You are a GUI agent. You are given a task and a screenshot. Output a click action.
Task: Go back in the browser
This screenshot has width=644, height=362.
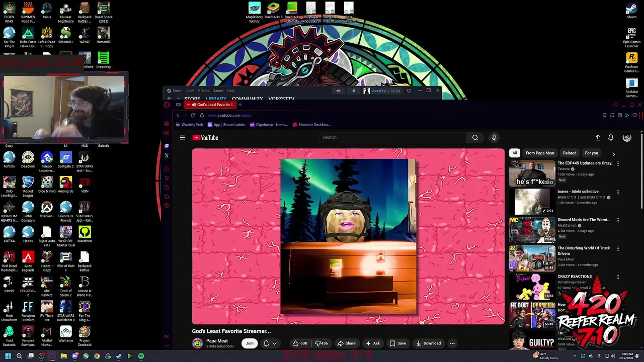tap(178, 115)
